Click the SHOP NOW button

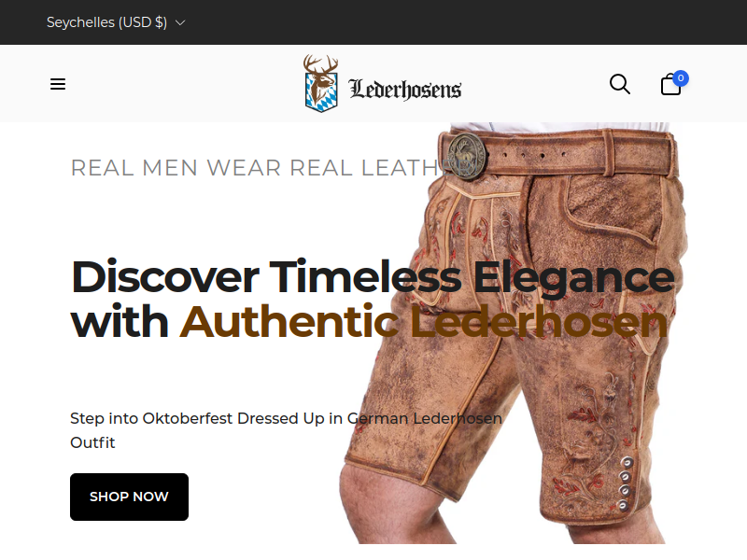click(129, 497)
